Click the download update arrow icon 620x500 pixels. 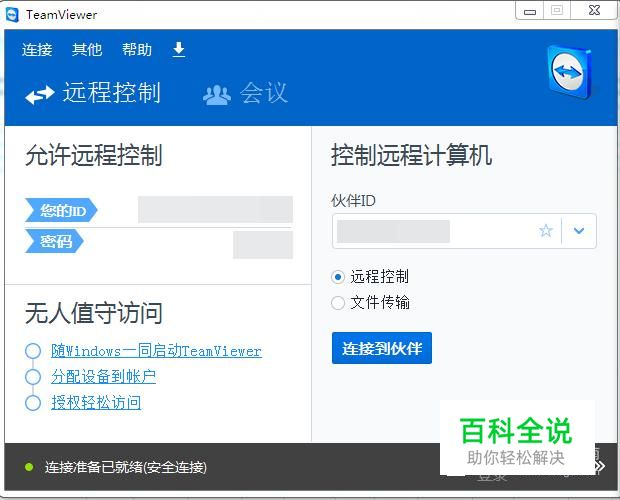click(x=179, y=49)
